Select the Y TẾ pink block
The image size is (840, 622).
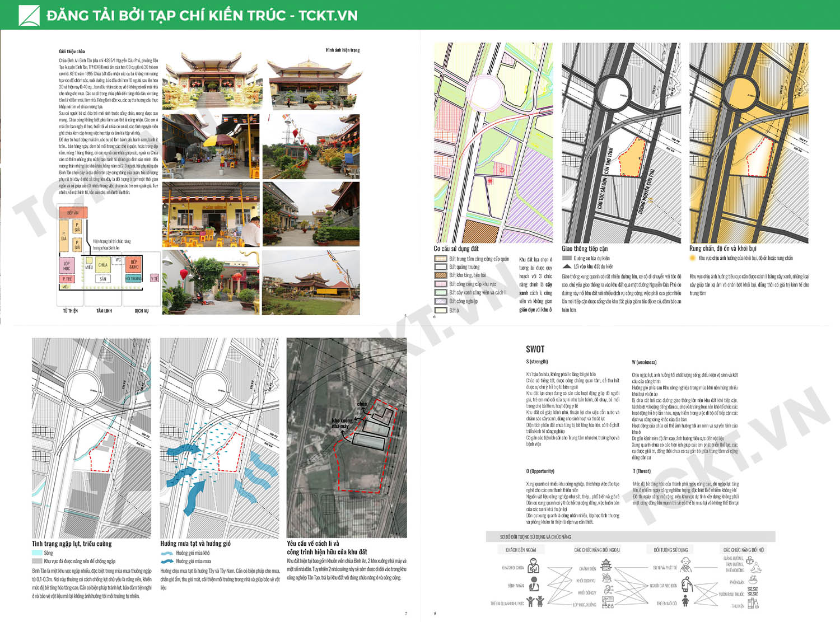pos(155,278)
